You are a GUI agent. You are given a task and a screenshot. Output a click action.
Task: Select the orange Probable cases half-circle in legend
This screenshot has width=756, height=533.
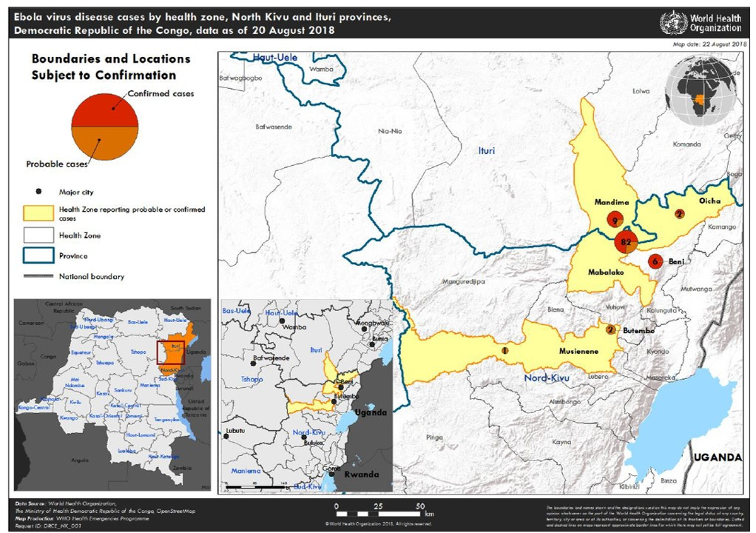point(105,144)
